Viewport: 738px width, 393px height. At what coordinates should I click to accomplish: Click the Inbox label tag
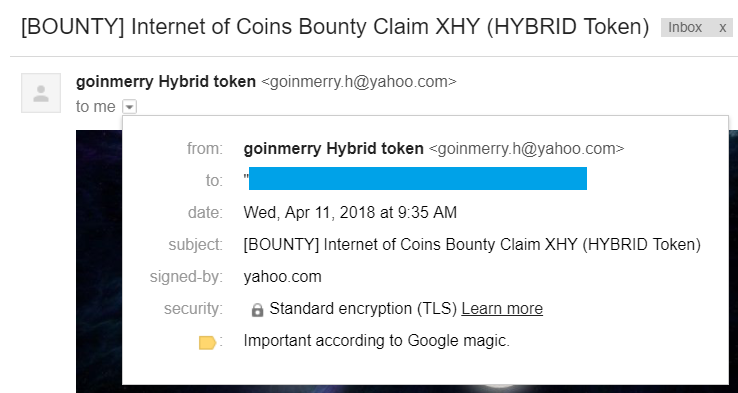click(x=685, y=28)
